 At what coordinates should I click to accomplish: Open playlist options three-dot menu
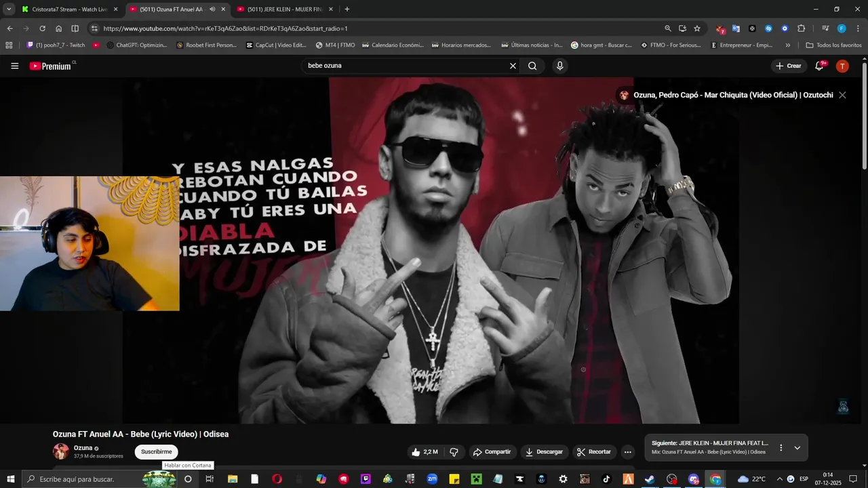tap(781, 448)
